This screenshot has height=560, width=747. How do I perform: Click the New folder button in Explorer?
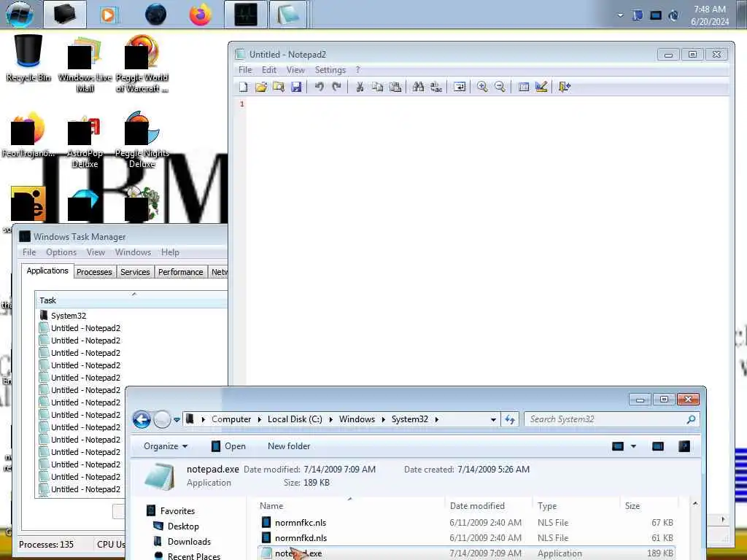point(289,446)
